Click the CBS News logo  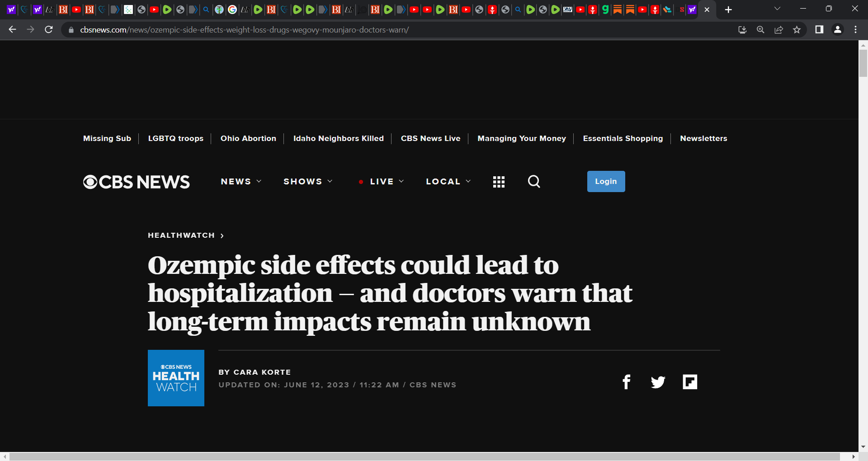137,182
